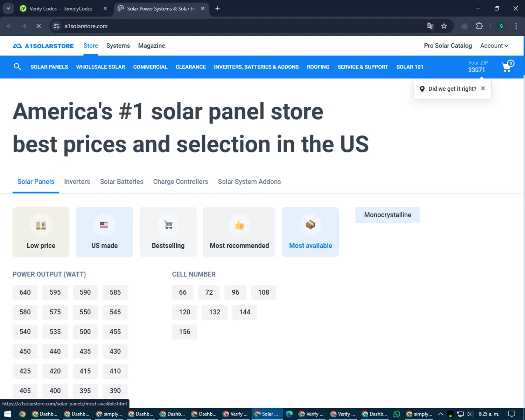525x420 pixels.
Task: Switch to Charge Controllers tab
Action: click(x=181, y=182)
